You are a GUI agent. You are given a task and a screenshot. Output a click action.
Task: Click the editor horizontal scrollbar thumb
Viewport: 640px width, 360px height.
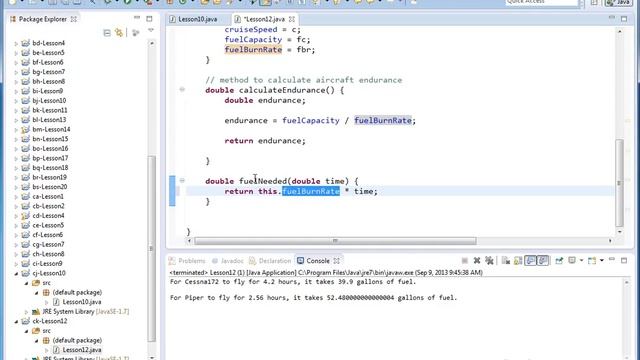pyautogui.click(x=335, y=241)
